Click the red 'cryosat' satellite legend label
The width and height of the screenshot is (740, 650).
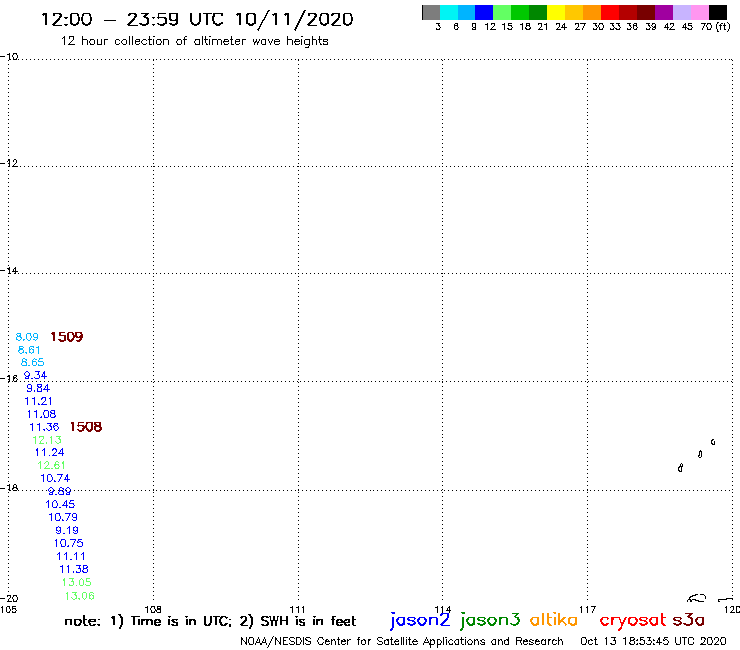633,620
